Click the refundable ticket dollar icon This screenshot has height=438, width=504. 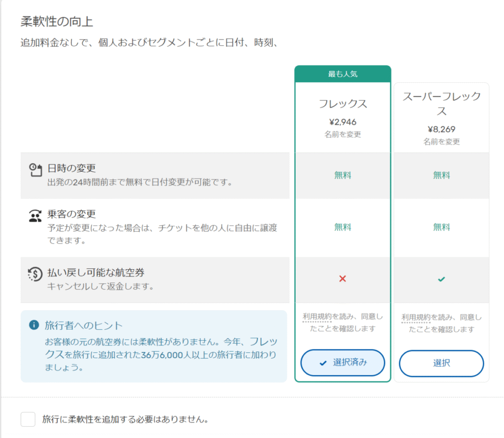tap(35, 274)
